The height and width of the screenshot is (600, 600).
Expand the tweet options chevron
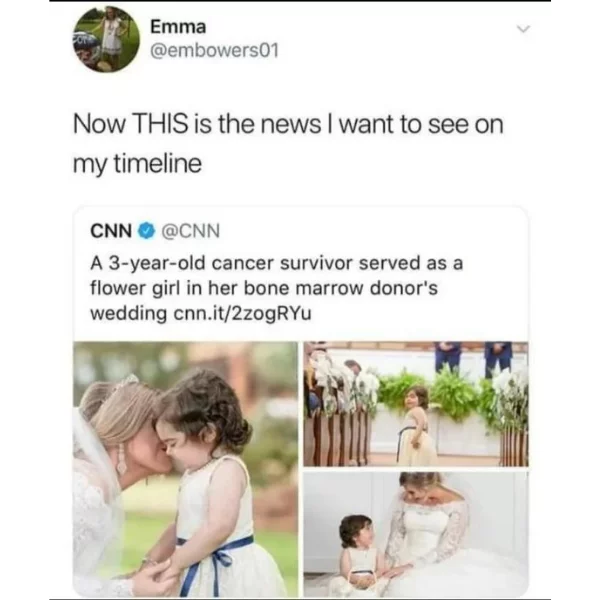523,29
